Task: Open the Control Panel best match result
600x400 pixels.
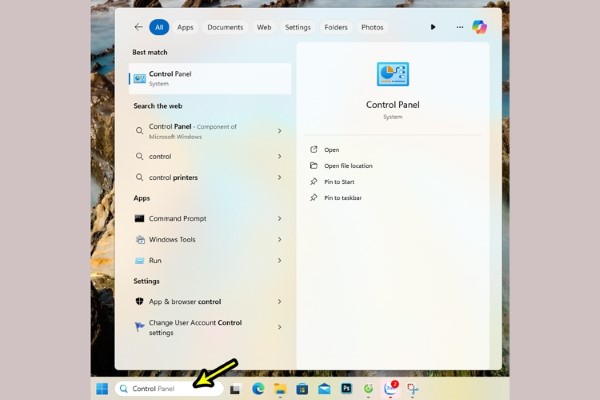Action: 210,78
